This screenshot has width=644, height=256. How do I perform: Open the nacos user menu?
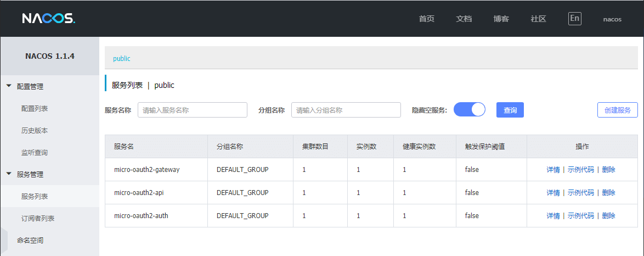tap(612, 19)
